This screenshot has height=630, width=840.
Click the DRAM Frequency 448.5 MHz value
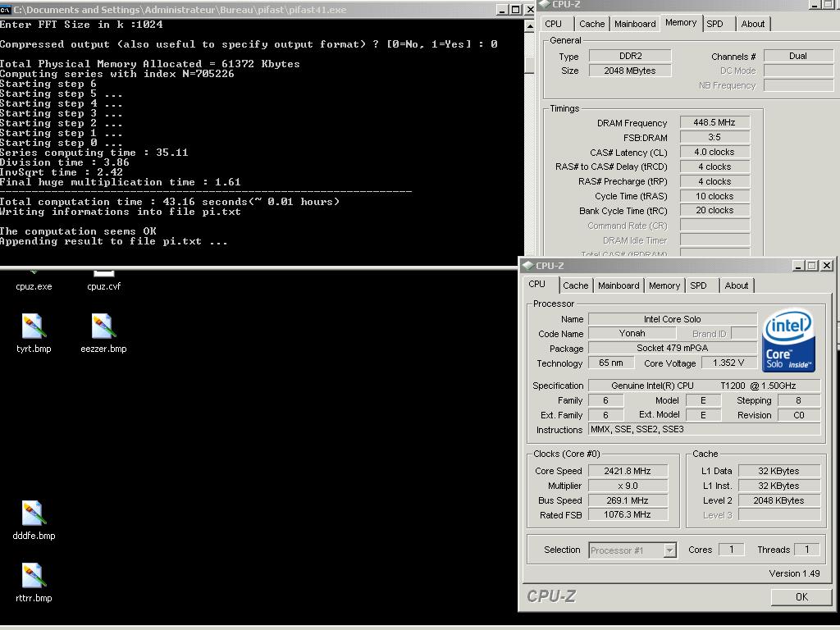tap(714, 122)
